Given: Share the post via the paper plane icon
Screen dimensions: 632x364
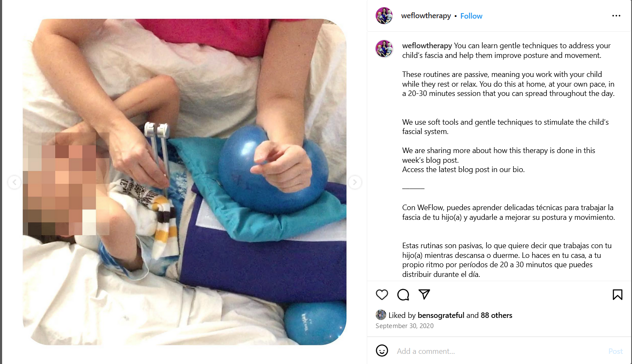Looking at the screenshot, I should coord(424,294).
